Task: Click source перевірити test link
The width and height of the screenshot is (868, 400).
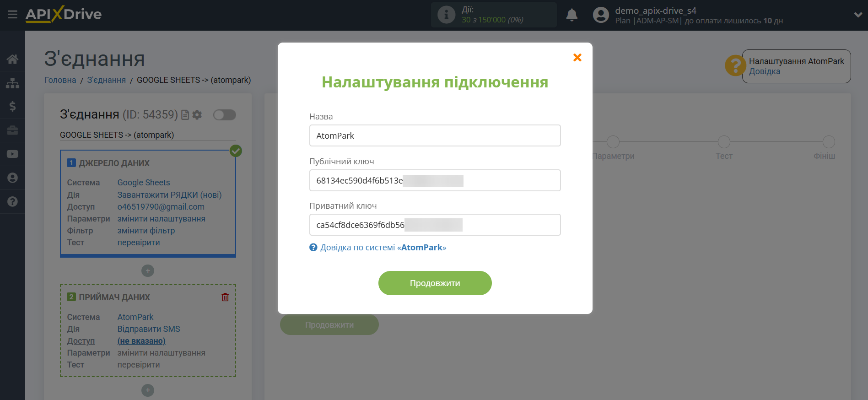Action: 138,243
